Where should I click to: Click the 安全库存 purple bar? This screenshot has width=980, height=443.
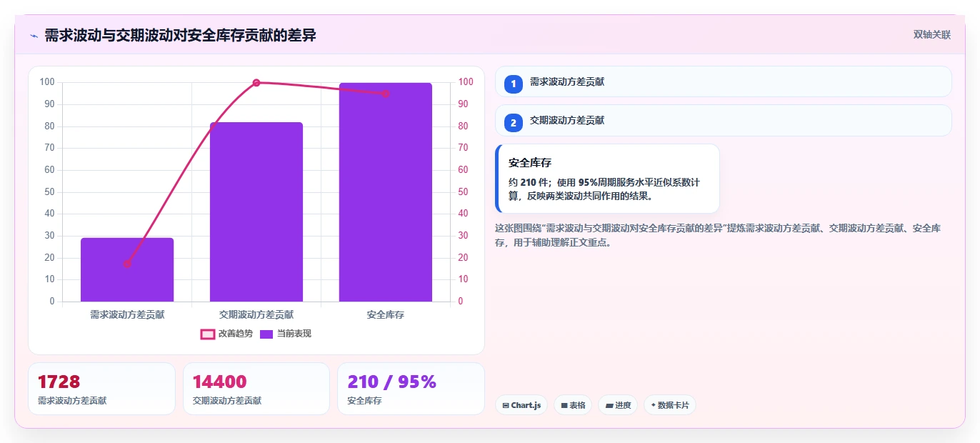386,192
